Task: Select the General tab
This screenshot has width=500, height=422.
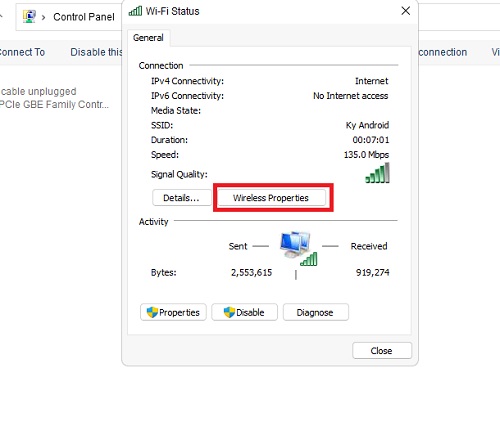Action: (148, 38)
